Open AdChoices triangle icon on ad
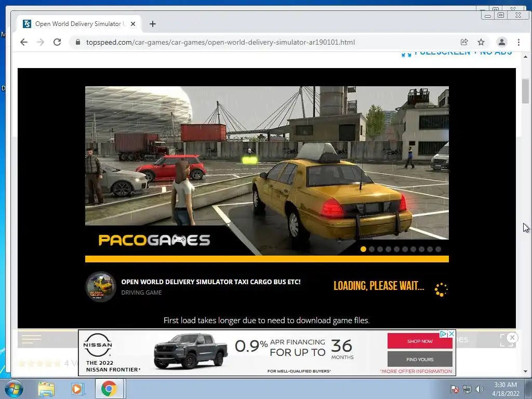The image size is (532, 399). pos(444,334)
